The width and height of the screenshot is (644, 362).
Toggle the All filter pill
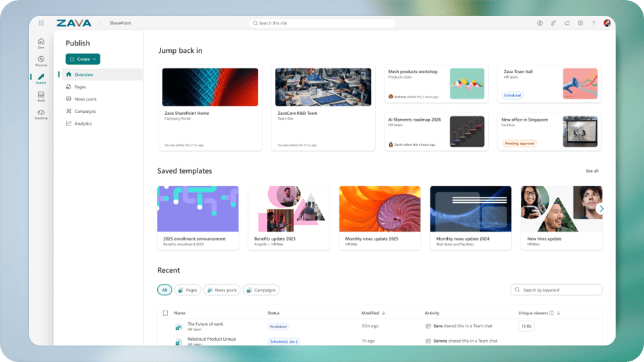[x=164, y=290]
